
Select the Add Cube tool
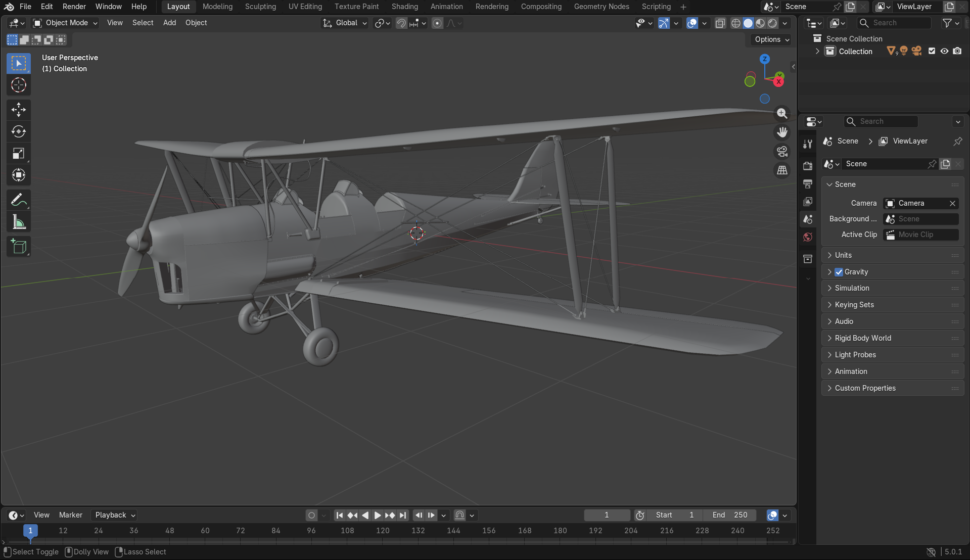click(x=19, y=247)
